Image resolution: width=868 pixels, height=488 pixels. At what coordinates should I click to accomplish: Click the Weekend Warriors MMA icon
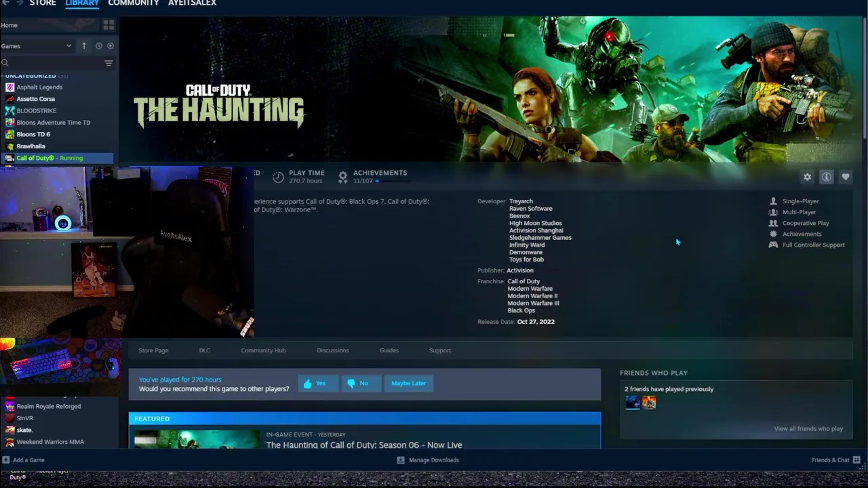[x=9, y=442]
